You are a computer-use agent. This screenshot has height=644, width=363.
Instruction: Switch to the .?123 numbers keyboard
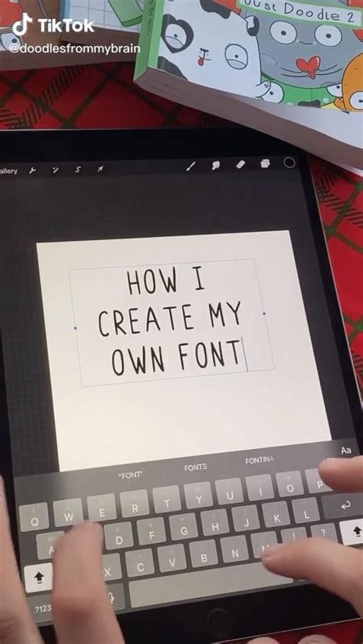coord(41,608)
